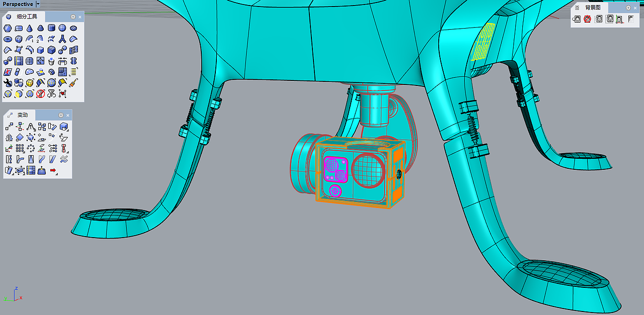This screenshot has height=315, width=644.
Task: Open the Rectangular Array tool
Action: click(20, 148)
